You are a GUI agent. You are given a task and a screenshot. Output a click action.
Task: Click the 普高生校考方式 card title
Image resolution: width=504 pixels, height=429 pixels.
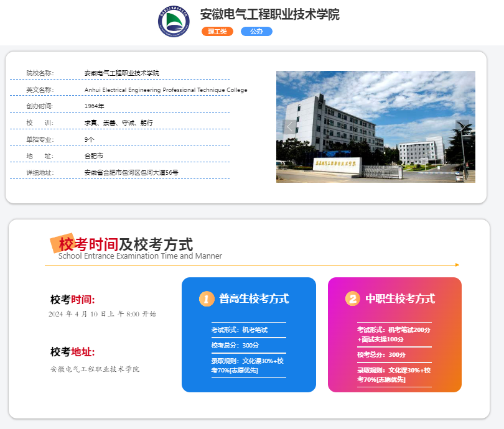point(254,298)
